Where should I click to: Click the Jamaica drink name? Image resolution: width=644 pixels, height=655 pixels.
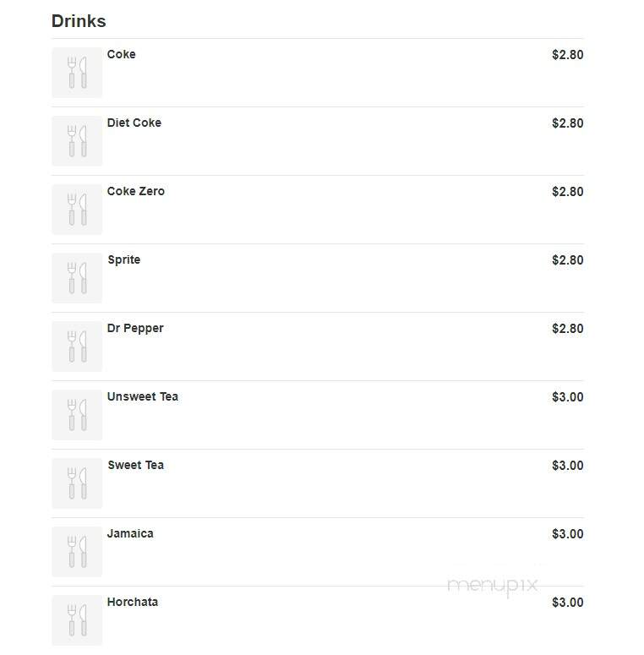tap(130, 533)
